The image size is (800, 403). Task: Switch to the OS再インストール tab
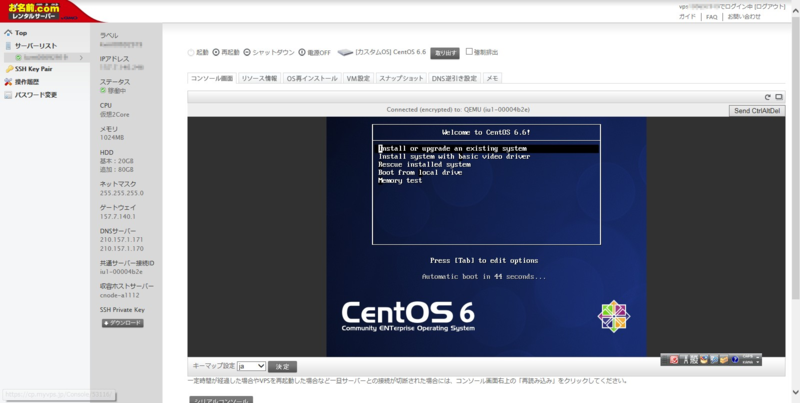[x=312, y=79]
